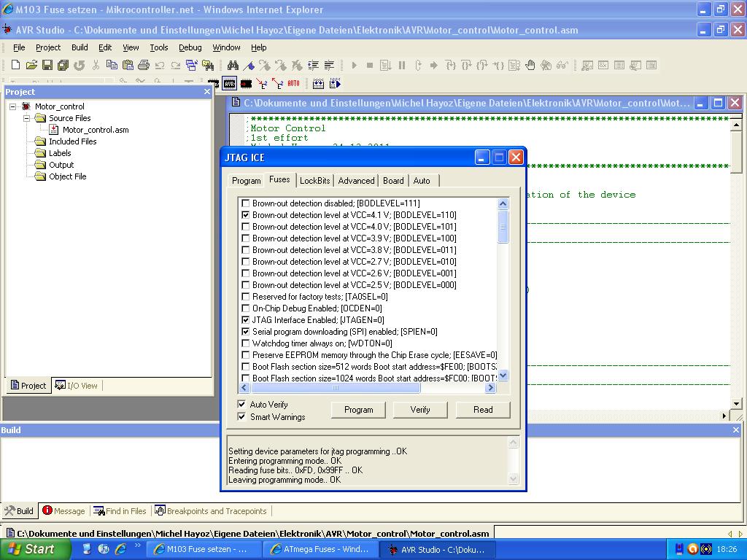
Task: Click the fuse list horizontal scrollbar thumb
Action: tap(334, 388)
